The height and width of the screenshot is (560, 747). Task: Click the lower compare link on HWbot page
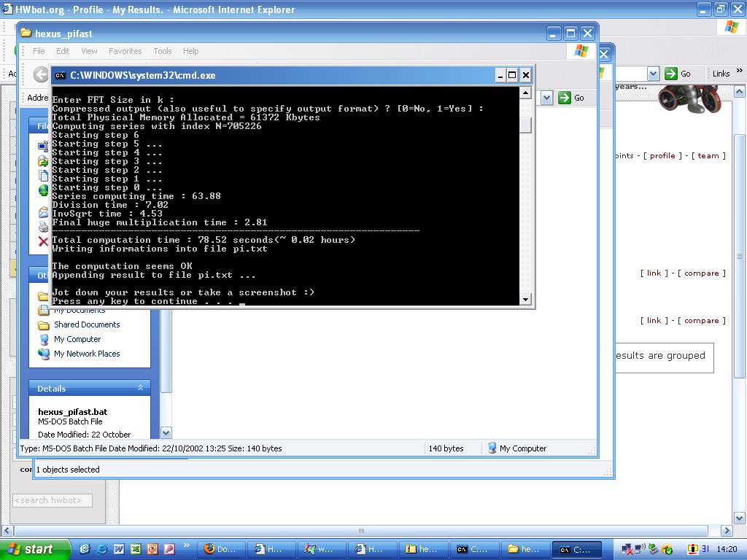pos(701,321)
